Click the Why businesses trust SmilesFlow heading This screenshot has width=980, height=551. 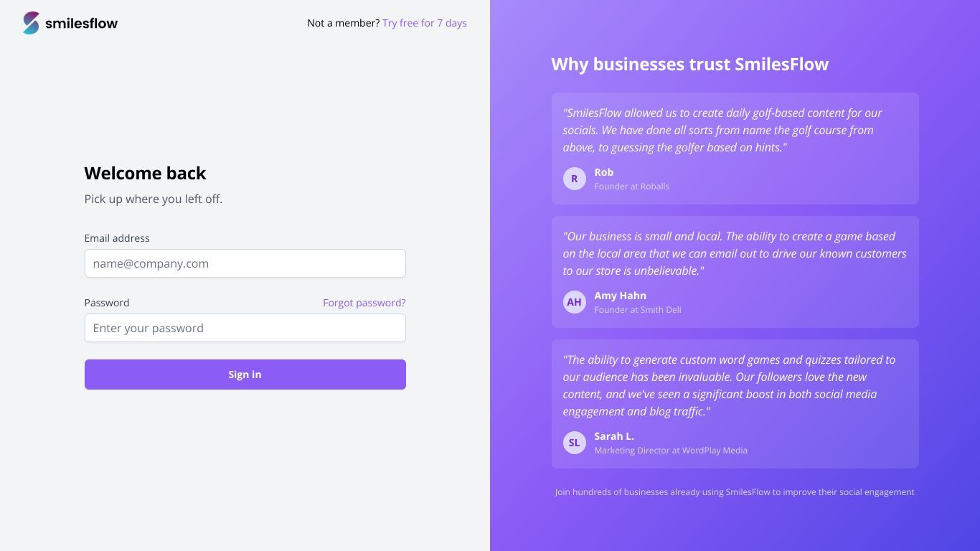coord(689,64)
